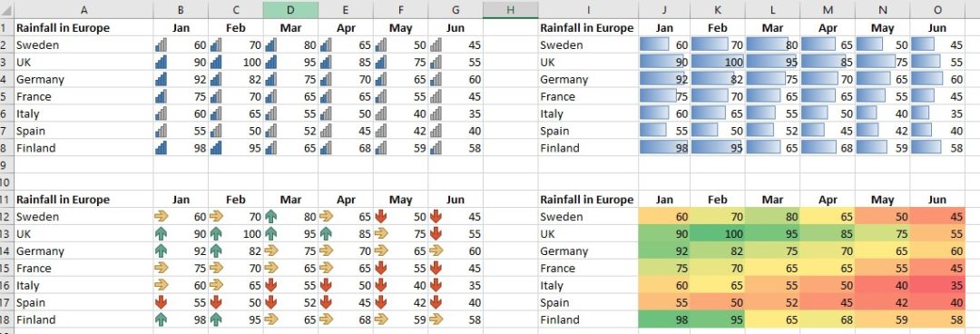Select the signal-bars icon for Finland Jun
The image size is (980, 334).
click(436, 148)
